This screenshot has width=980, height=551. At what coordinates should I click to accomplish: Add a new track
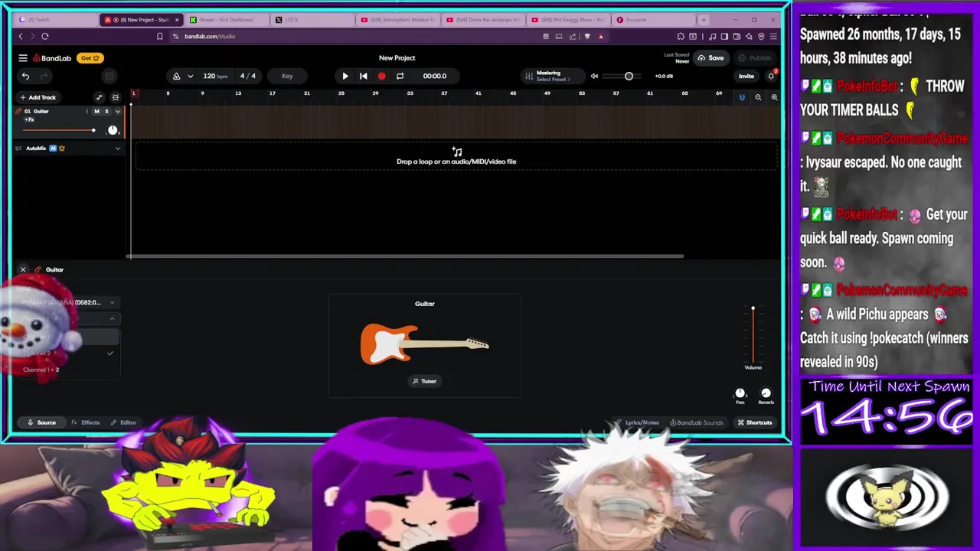[38, 97]
